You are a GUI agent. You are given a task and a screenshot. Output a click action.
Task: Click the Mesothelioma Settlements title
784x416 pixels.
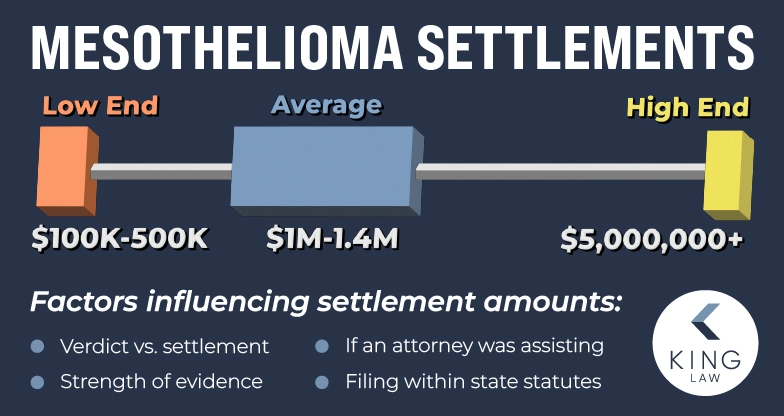391,44
